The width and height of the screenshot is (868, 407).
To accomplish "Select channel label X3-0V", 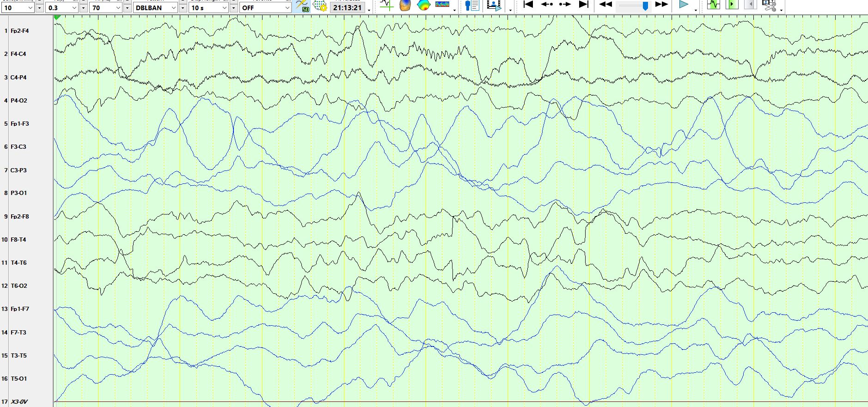I will point(19,402).
